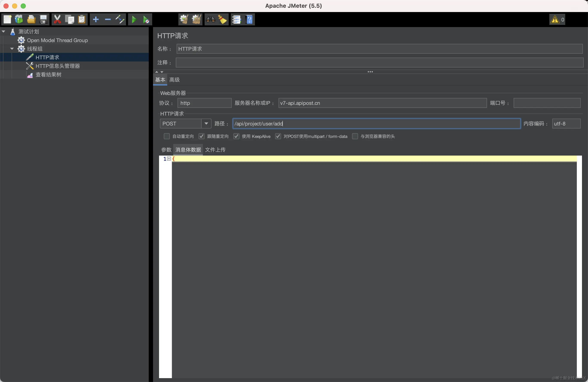Click the 路径 field with /api/project/user/add

pos(377,124)
